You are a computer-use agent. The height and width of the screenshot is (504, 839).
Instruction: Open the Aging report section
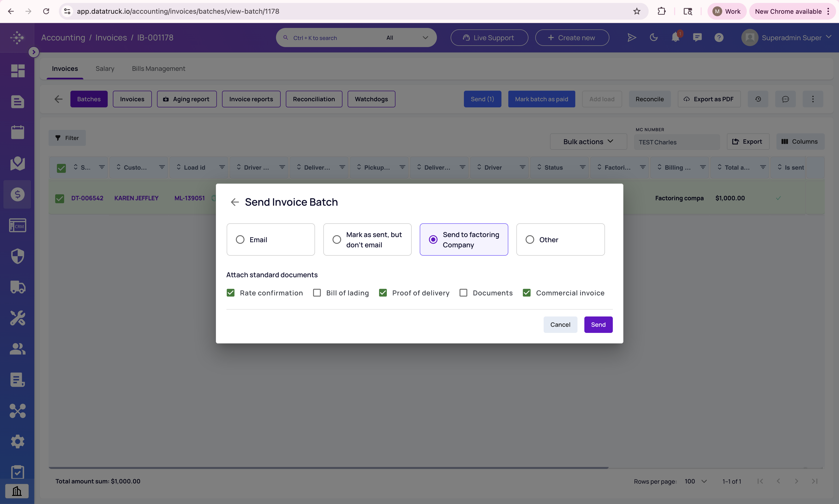[x=187, y=99]
